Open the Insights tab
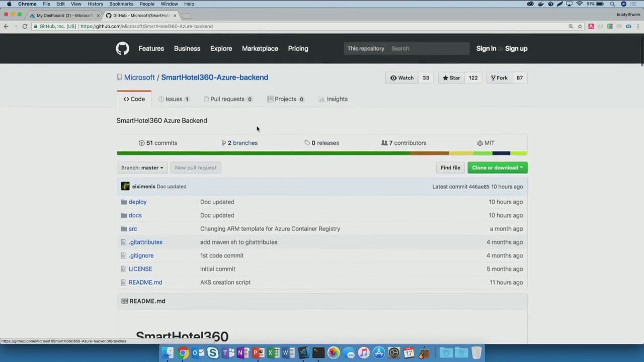Screen dimensions: 644x362 (x=333, y=99)
